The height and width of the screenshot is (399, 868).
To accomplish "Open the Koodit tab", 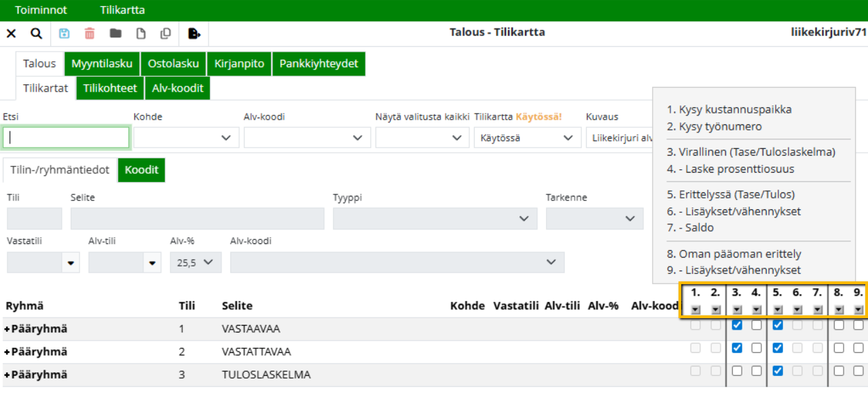I will coord(141,170).
